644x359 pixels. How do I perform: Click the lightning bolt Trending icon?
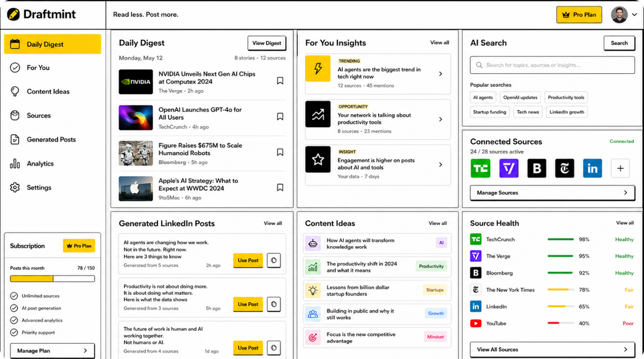pos(318,69)
